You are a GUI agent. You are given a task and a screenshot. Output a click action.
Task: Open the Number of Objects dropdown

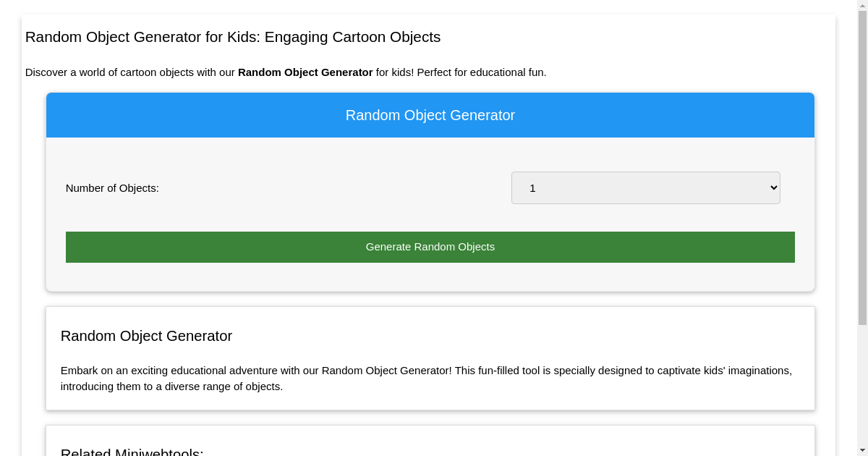pyautogui.click(x=645, y=188)
